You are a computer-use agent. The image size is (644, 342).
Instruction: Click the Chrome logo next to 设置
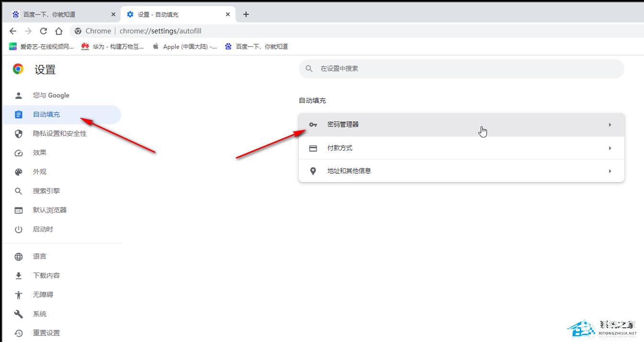pyautogui.click(x=18, y=69)
